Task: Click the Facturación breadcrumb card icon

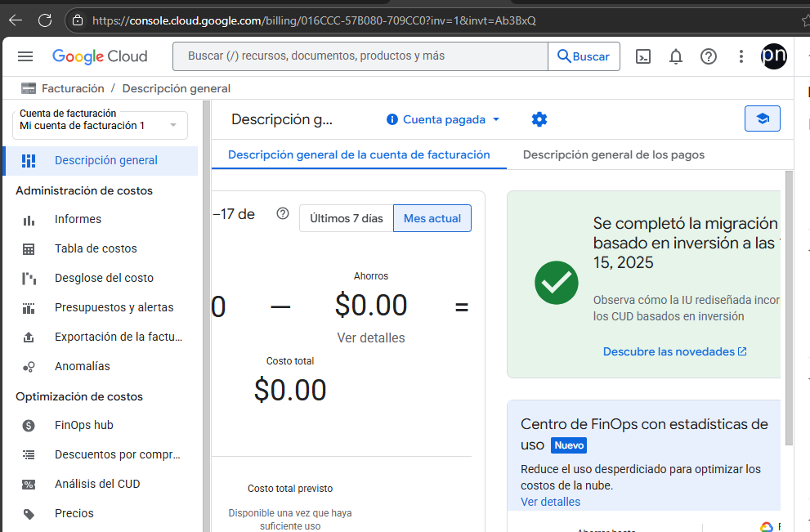Action: (29, 88)
